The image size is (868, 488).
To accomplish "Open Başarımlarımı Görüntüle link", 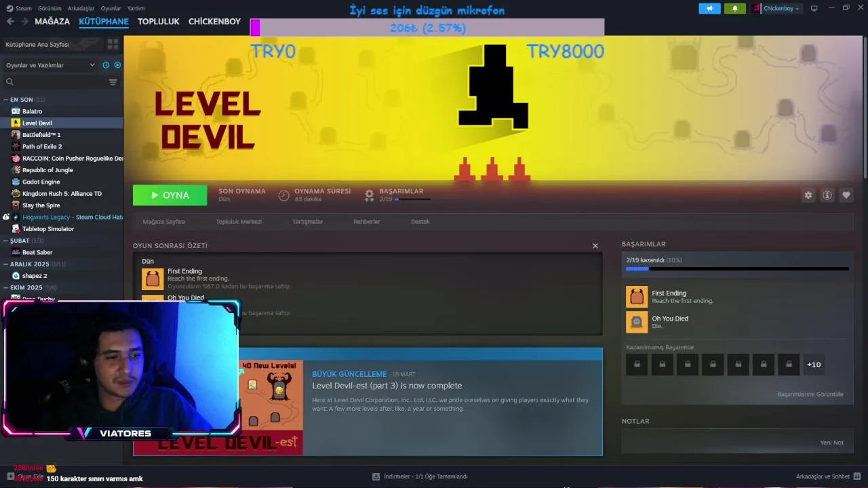I will 810,394.
